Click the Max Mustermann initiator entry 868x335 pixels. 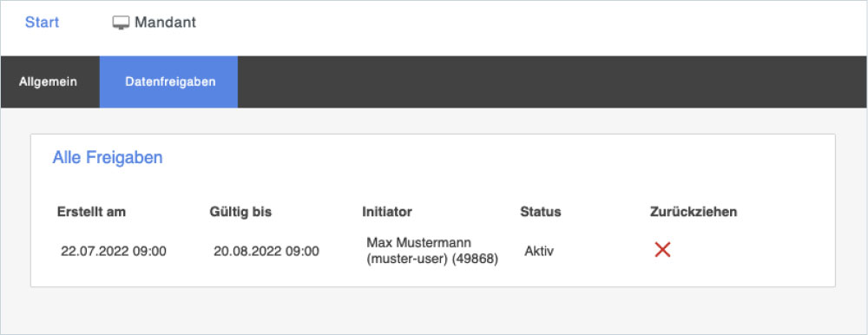418,243
